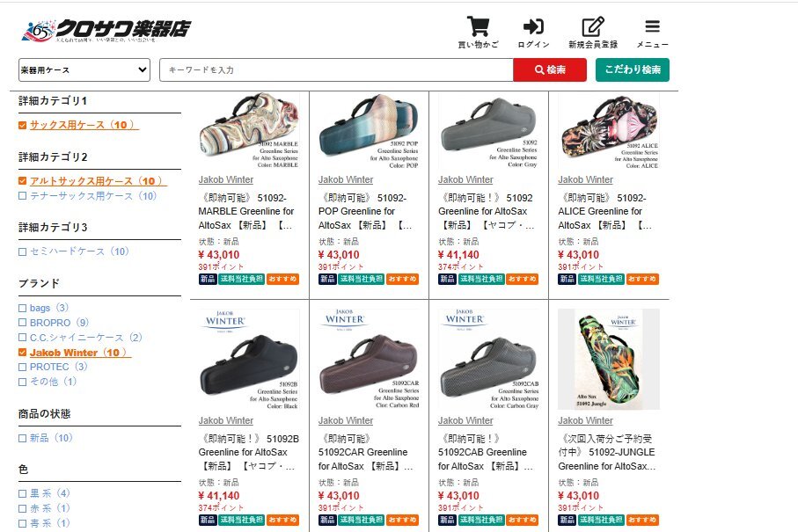Select the セミハードケース filter checkbox
798x532 pixels.
pyautogui.click(x=22, y=251)
